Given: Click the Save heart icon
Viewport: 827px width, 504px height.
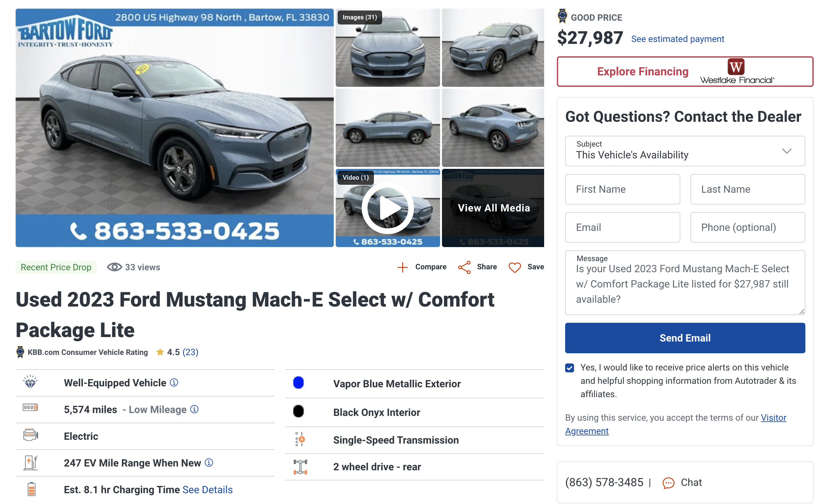Looking at the screenshot, I should (515, 267).
